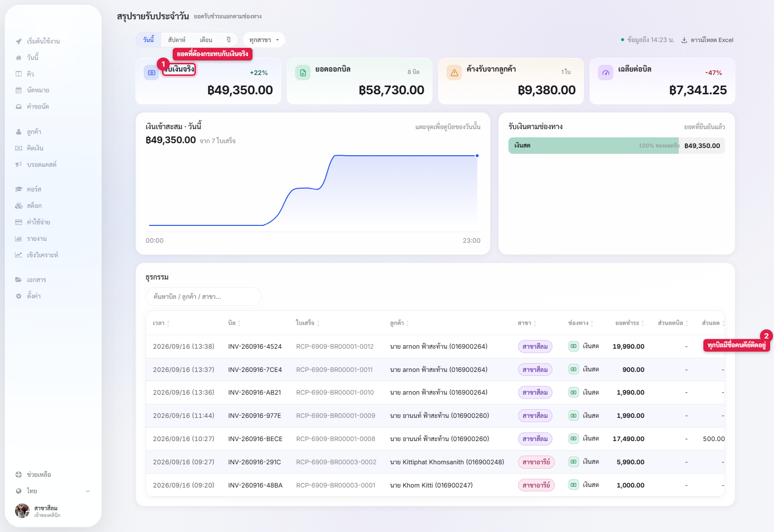Expand the ทุกสาขา branch filter dropdown

click(264, 40)
